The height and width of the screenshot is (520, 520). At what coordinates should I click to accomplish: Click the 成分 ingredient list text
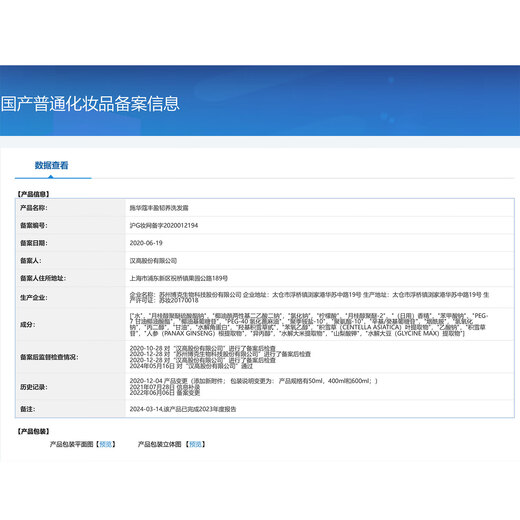309,324
